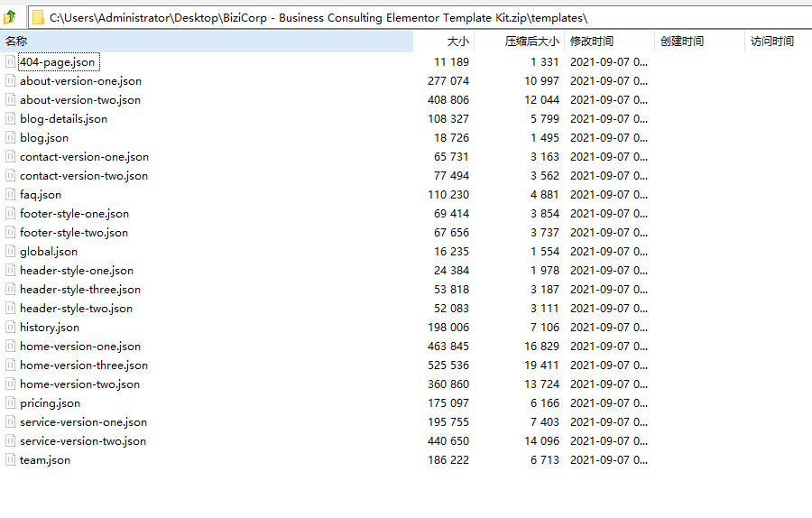Click size value 463 845
Image resolution: width=812 pixels, height=518 pixels.
448,347
